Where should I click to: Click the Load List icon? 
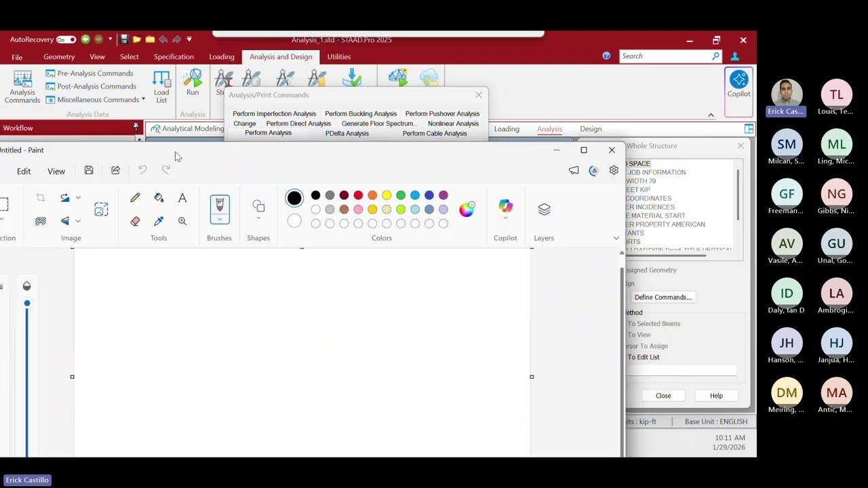(161, 87)
